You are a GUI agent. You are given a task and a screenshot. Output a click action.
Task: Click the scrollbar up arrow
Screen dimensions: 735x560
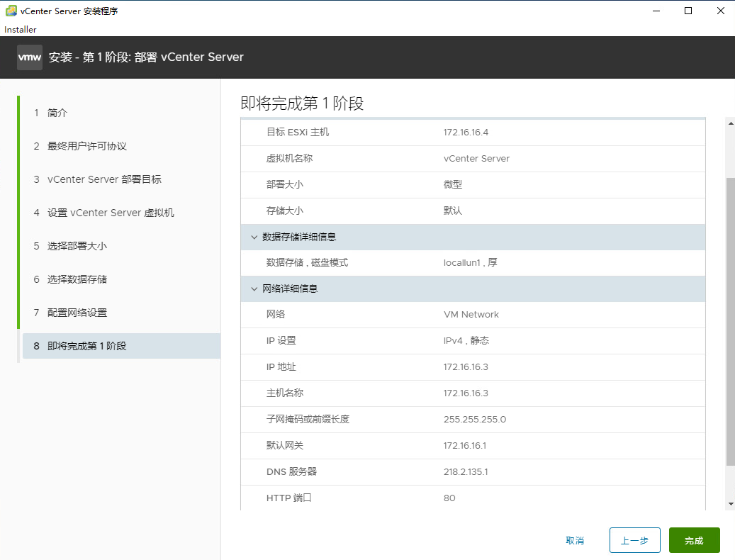pyautogui.click(x=731, y=123)
